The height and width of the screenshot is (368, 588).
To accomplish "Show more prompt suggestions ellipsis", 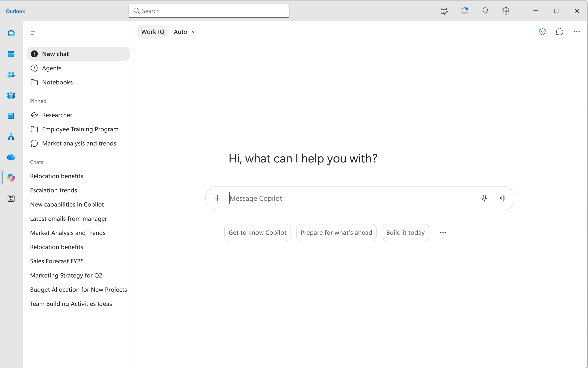I will coord(443,233).
